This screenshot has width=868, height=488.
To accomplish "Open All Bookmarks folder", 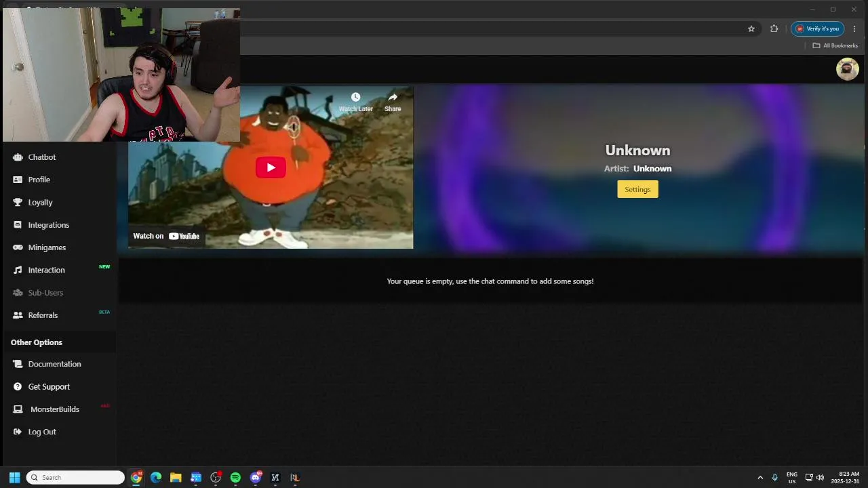I will (835, 45).
